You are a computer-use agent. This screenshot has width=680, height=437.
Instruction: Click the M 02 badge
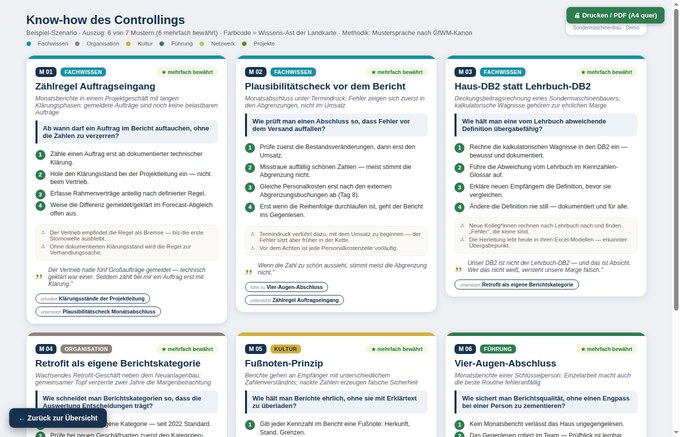click(x=255, y=72)
